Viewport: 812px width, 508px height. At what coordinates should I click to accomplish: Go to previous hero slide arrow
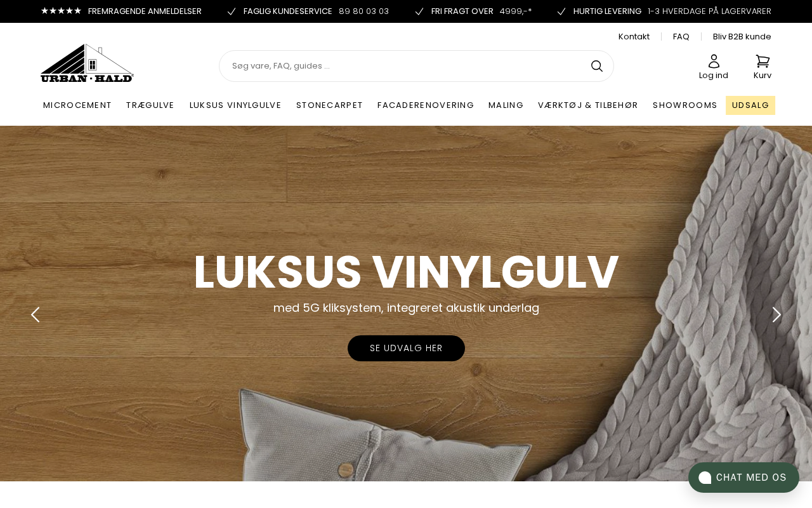click(x=36, y=314)
